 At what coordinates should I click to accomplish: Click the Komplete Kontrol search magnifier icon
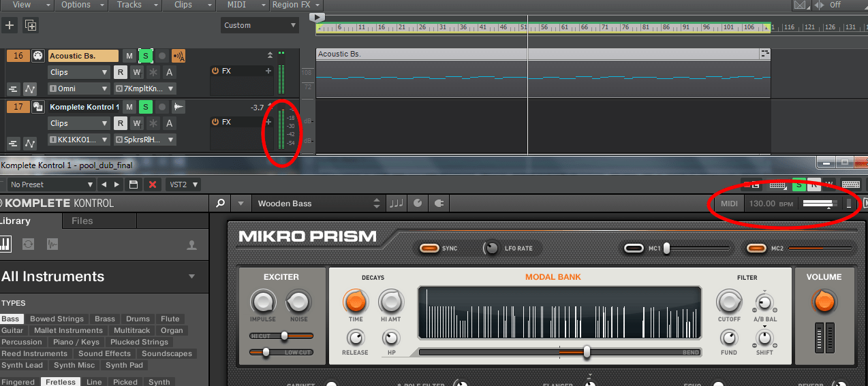click(219, 203)
